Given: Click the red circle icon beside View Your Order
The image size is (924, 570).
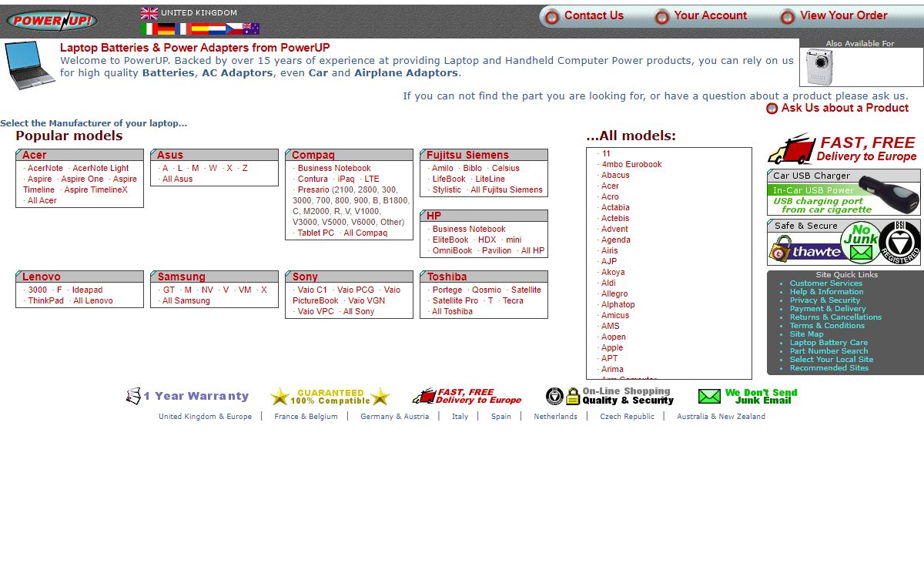Looking at the screenshot, I should point(787,16).
